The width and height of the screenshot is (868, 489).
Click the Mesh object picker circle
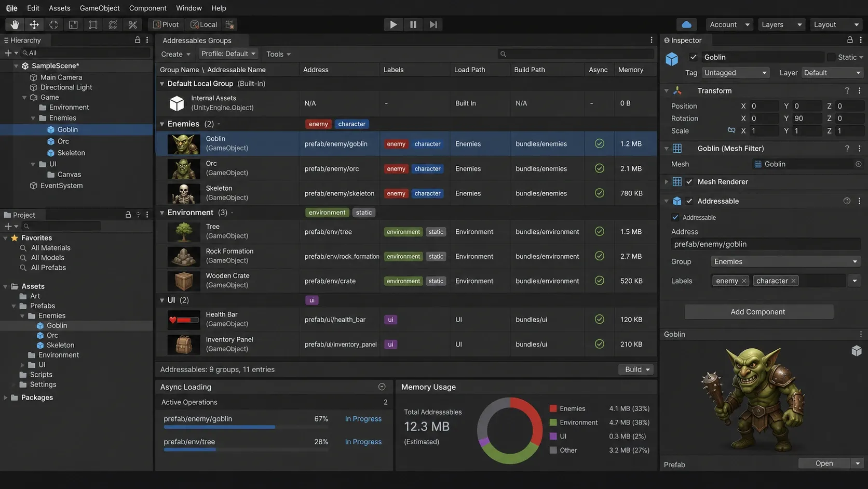(859, 164)
